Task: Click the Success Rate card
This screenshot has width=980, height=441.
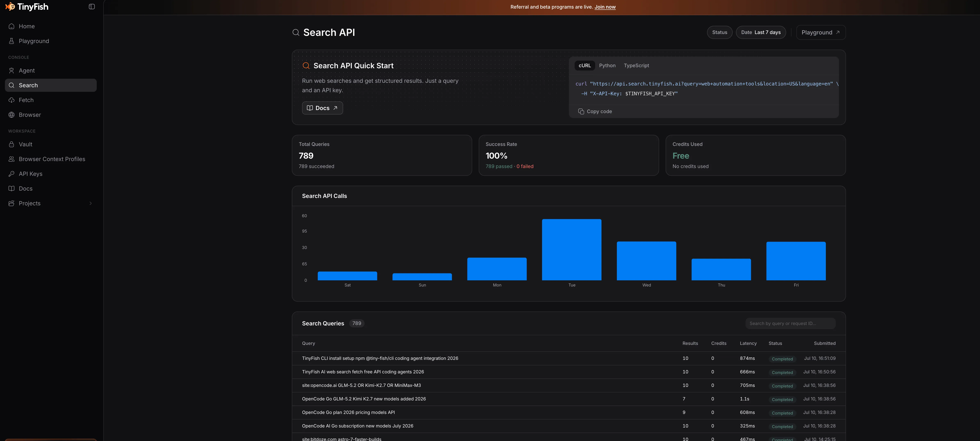Action: [x=568, y=155]
